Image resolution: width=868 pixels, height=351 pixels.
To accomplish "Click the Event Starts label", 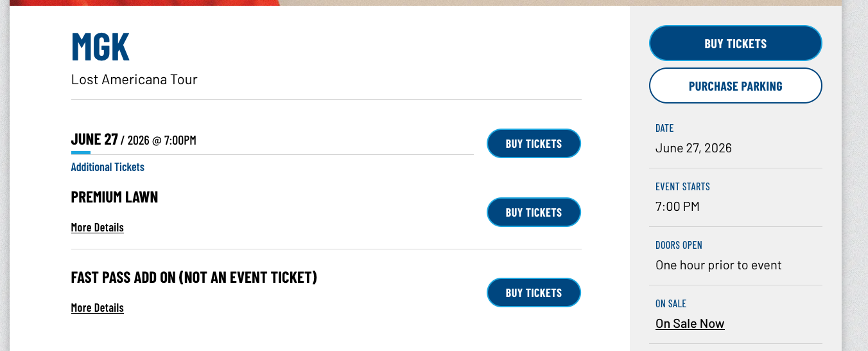I will coord(682,186).
